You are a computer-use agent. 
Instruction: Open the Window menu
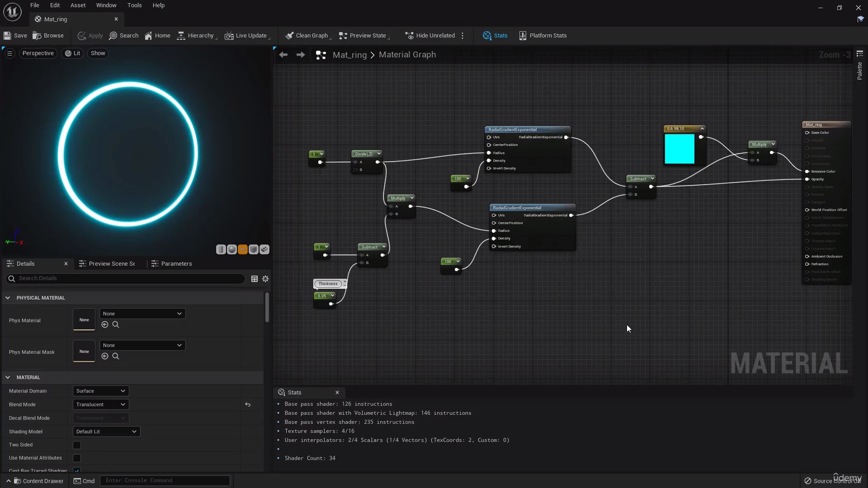106,5
